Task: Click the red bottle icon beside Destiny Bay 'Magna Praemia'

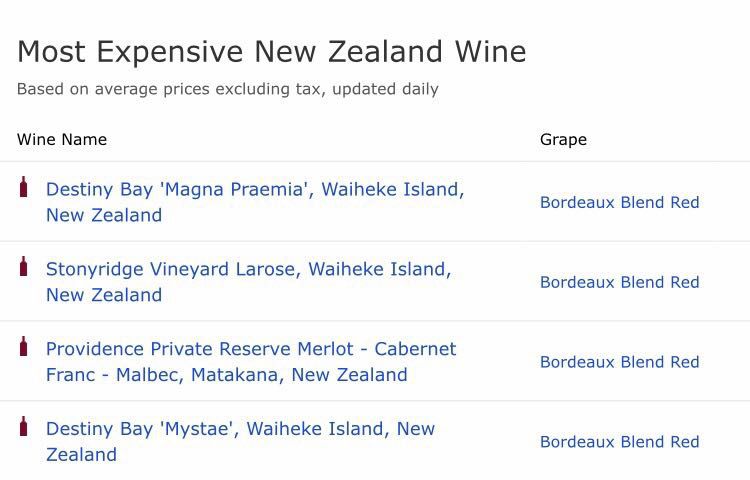Action: 24,187
